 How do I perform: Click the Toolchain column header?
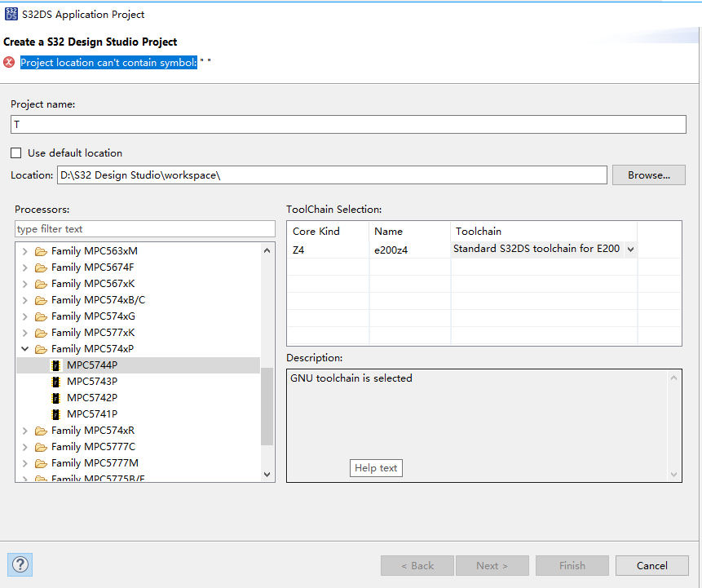point(544,232)
